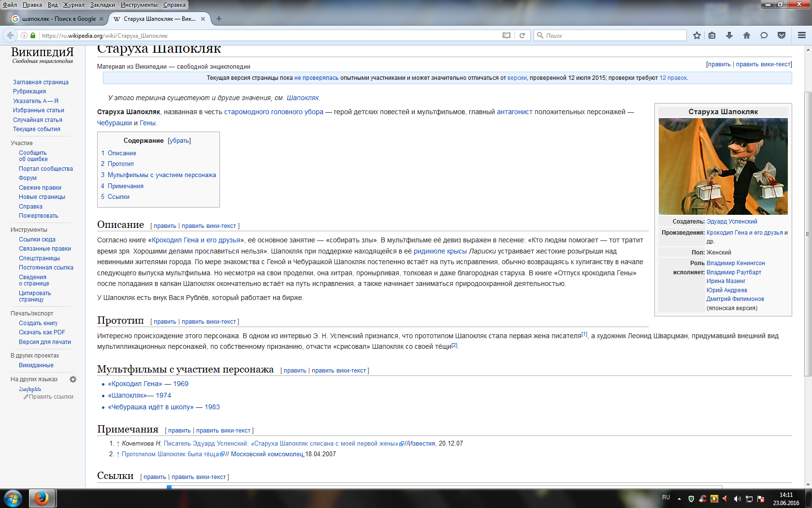Close the Старуха Шапокляк tab
Image resolution: width=812 pixels, height=508 pixels.
203,19
